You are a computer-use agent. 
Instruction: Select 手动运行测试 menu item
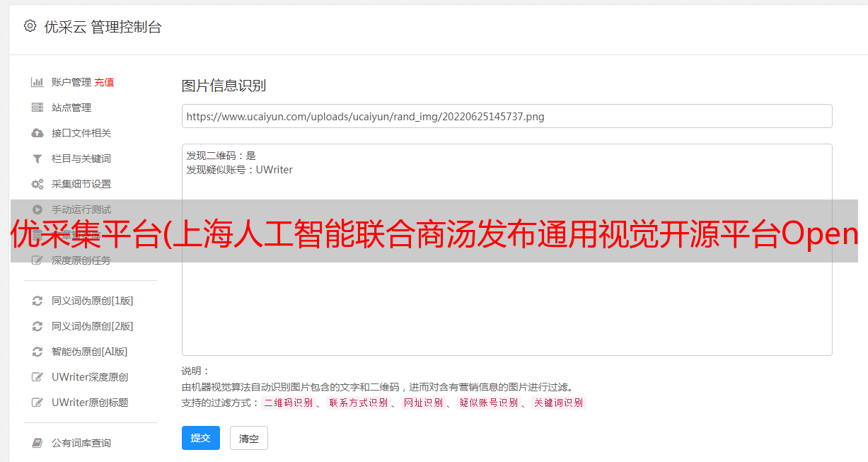pyautogui.click(x=81, y=209)
